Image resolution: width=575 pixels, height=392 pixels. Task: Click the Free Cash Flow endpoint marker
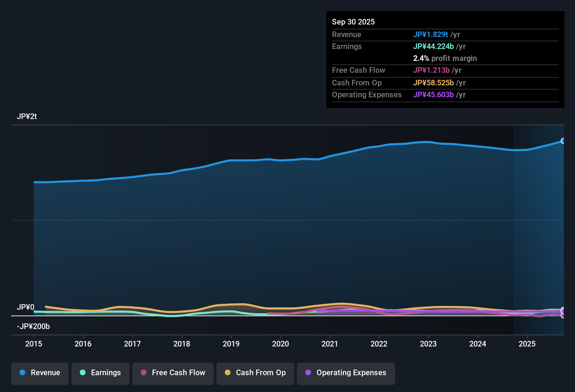(x=563, y=315)
